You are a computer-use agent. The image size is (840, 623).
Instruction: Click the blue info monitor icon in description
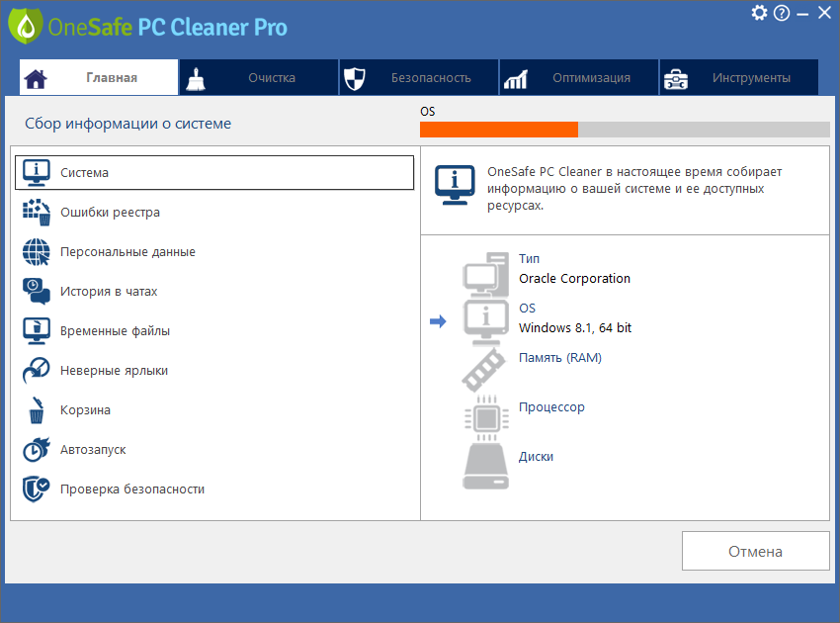[x=455, y=185]
